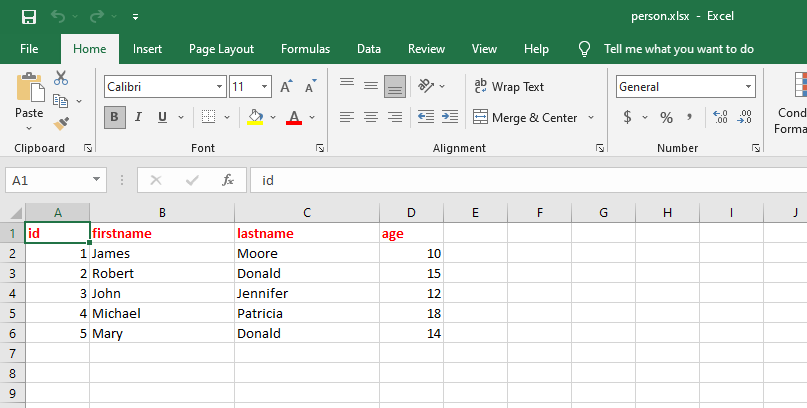The width and height of the screenshot is (807, 408).
Task: Open the Number dialog launcher
Action: coord(756,148)
